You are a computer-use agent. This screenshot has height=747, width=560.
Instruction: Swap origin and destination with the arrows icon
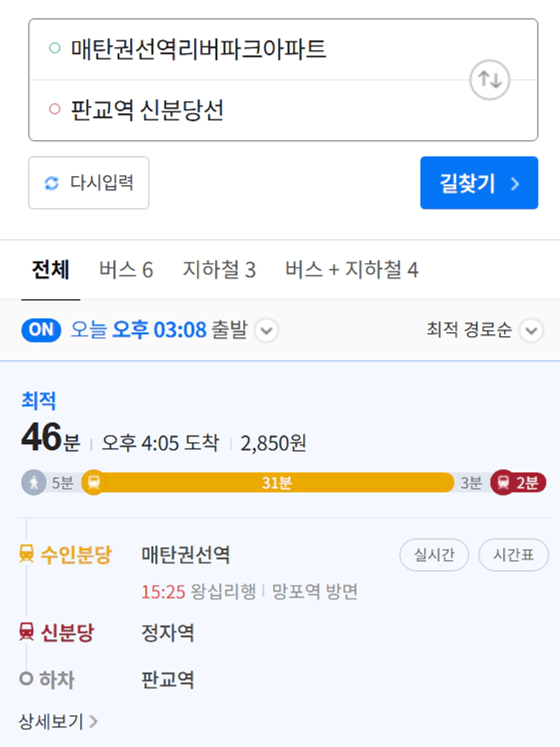pyautogui.click(x=490, y=79)
